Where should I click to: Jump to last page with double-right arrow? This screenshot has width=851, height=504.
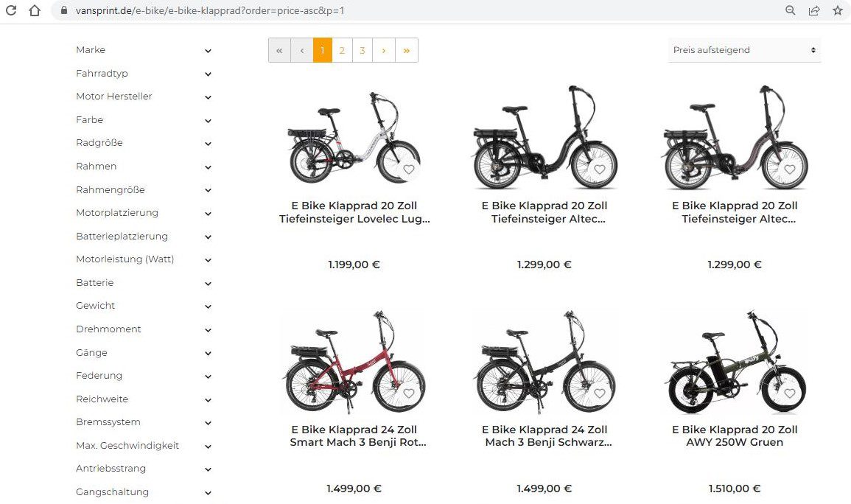tap(407, 50)
